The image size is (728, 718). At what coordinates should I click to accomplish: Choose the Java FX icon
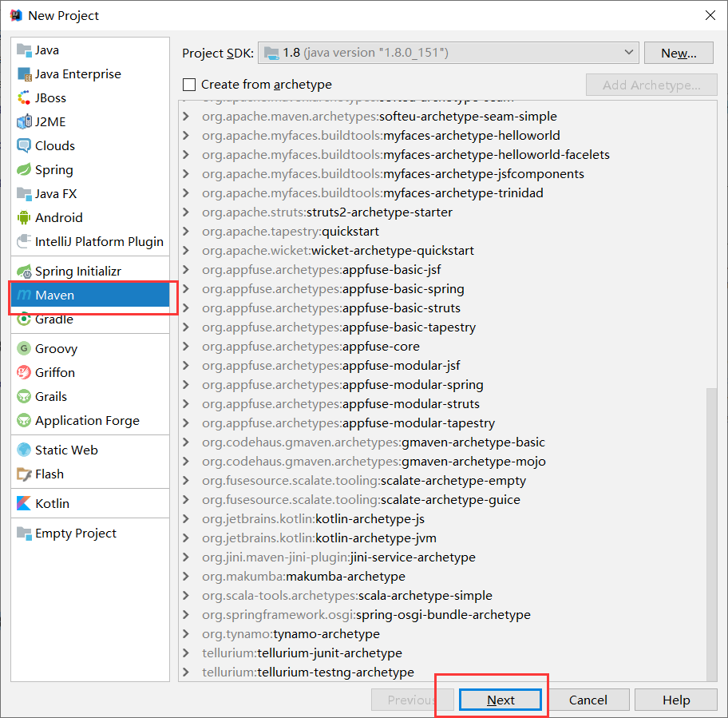(24, 193)
